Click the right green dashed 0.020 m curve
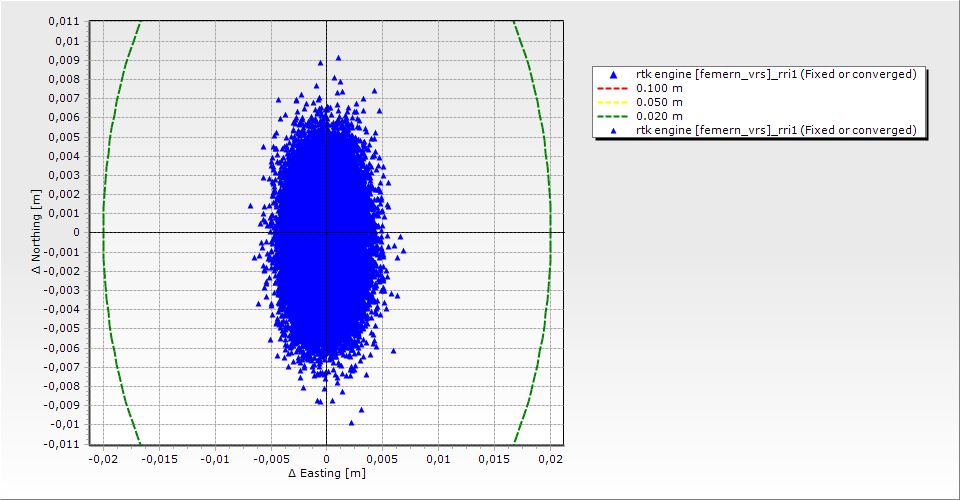960x500 pixels. pyautogui.click(x=550, y=232)
